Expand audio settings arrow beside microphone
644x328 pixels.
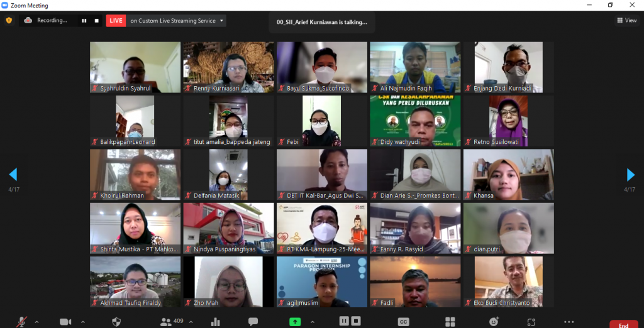pos(36,322)
